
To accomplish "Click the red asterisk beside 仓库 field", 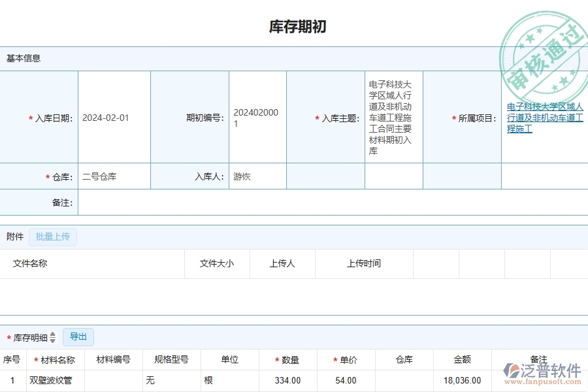I will [46, 176].
